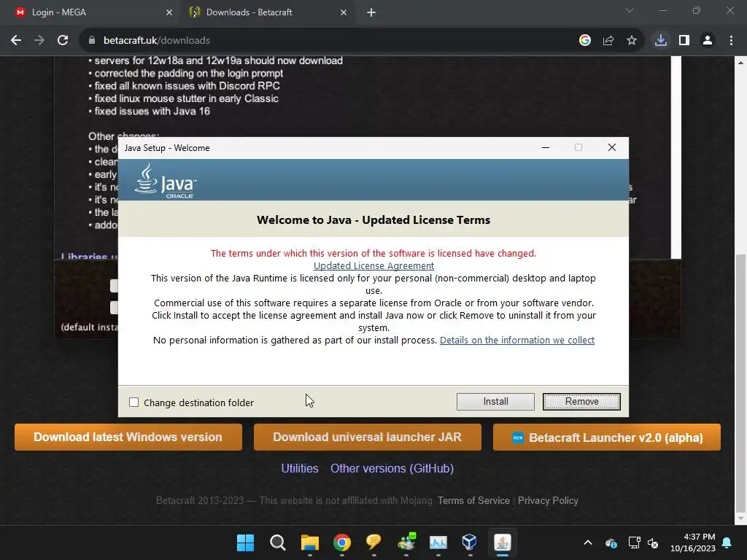Click Download latest Windows version
The width and height of the screenshot is (747, 560).
(128, 437)
